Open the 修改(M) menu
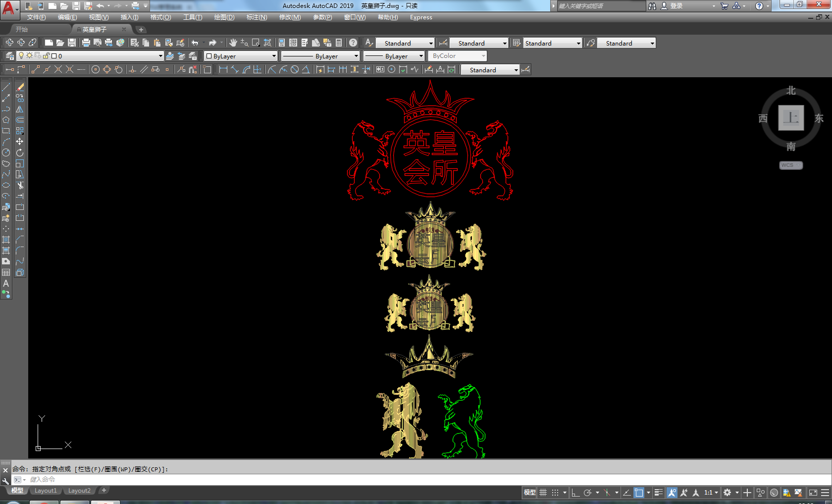 click(x=290, y=17)
